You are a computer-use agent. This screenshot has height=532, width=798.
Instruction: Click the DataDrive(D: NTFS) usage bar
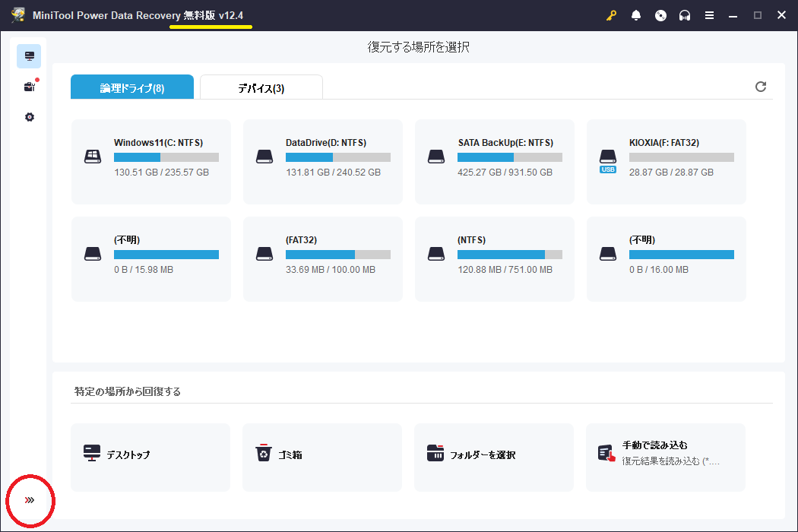coord(338,157)
